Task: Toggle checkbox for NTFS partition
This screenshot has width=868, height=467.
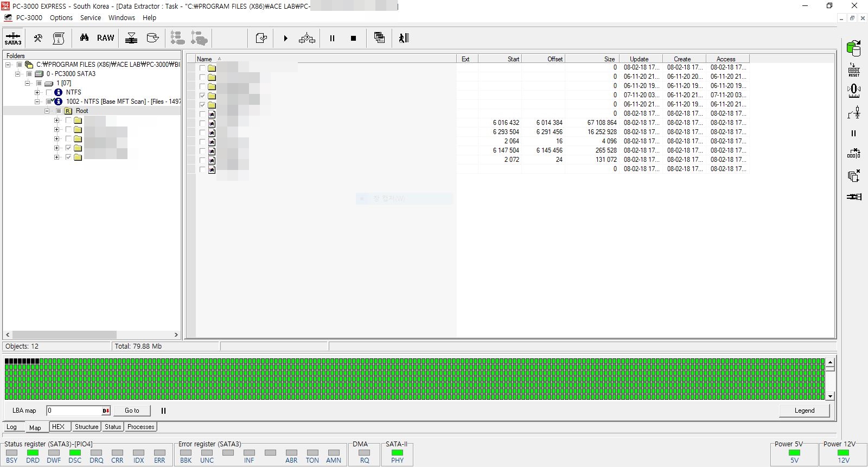Action: [x=49, y=92]
